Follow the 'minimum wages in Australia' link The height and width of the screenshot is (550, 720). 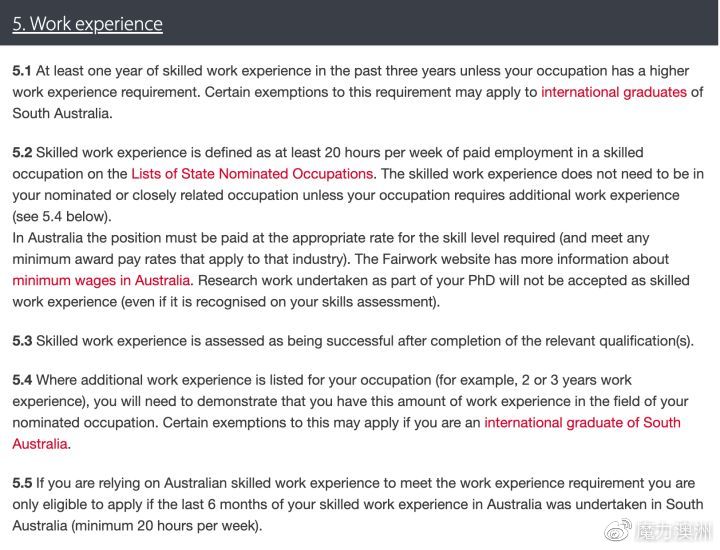[x=101, y=280]
